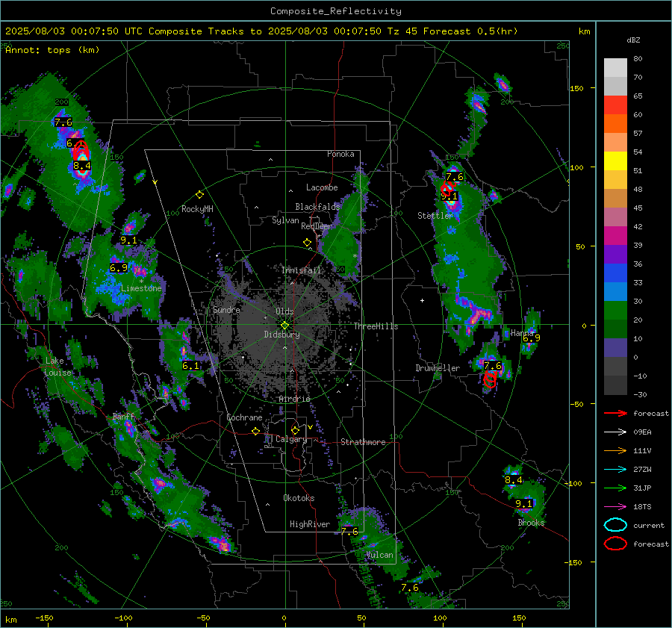Image resolution: width=672 pixels, height=628 pixels.
Task: Click the 6.9 storm top above Limestone
Action: [x=119, y=268]
